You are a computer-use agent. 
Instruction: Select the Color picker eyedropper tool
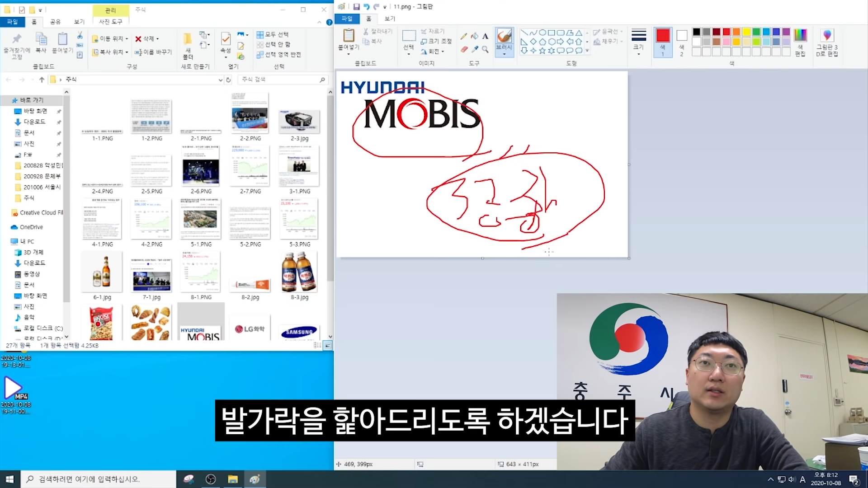[474, 49]
